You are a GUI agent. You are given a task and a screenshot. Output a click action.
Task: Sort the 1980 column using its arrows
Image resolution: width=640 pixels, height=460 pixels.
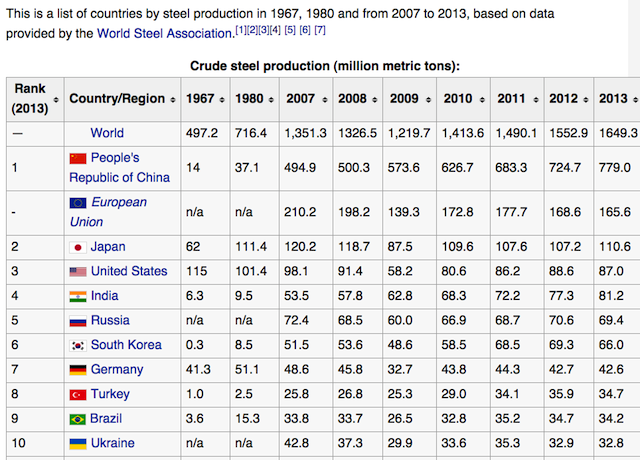[x=271, y=100]
